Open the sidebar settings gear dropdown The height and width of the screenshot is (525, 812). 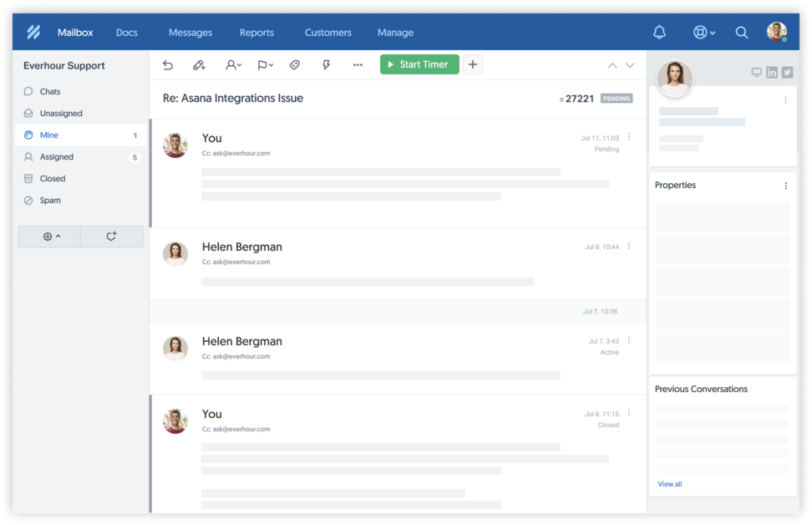point(48,237)
